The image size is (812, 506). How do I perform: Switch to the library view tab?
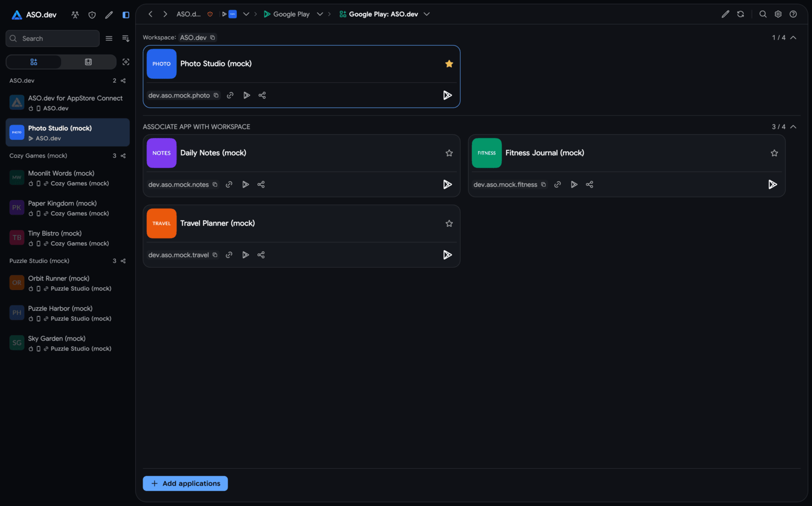(88, 62)
